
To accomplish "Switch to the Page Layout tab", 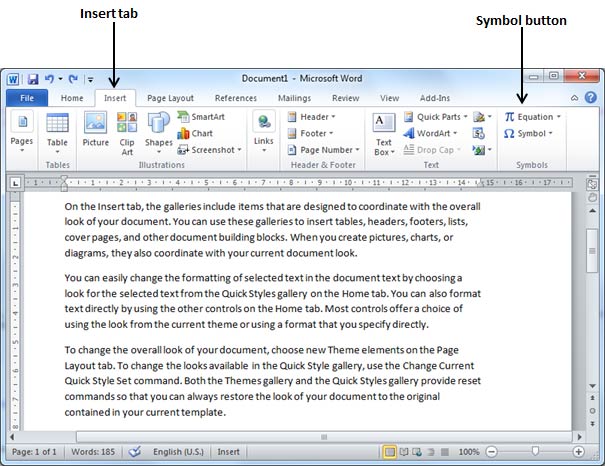I will click(x=170, y=98).
